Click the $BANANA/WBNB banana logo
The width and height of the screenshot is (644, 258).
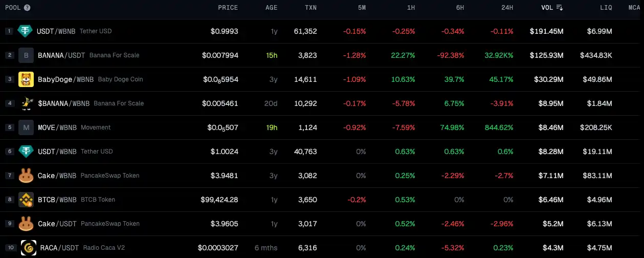(x=26, y=103)
